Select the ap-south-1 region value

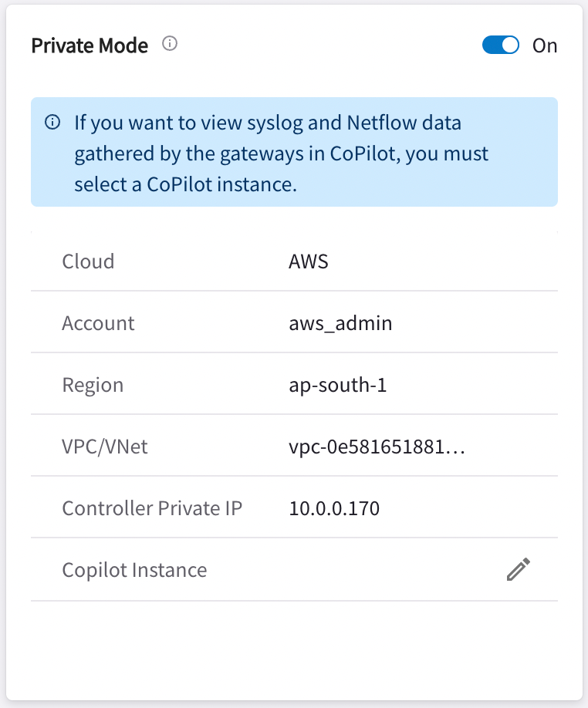tap(337, 384)
